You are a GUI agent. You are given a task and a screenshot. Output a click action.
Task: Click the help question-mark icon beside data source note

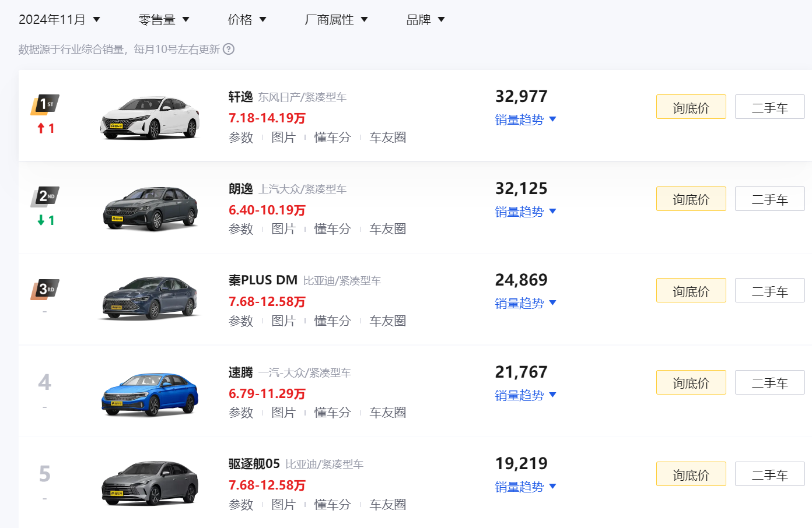[229, 49]
